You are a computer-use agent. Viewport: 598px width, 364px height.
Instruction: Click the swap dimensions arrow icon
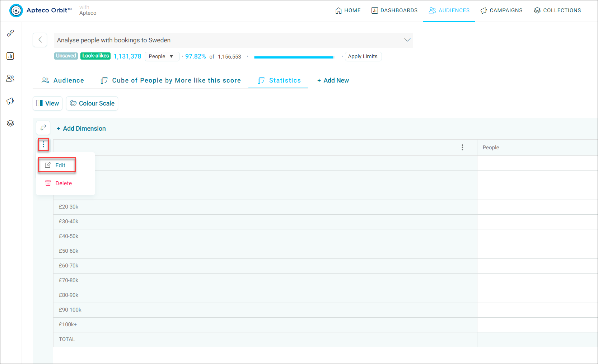(x=43, y=128)
